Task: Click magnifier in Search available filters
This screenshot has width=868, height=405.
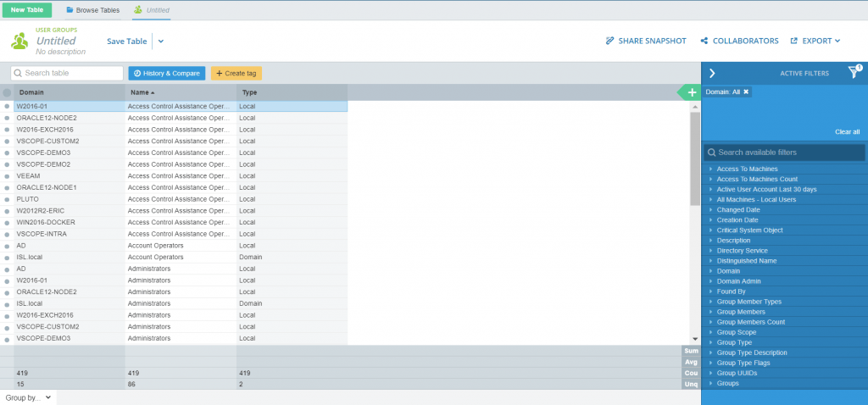Action: pos(711,153)
